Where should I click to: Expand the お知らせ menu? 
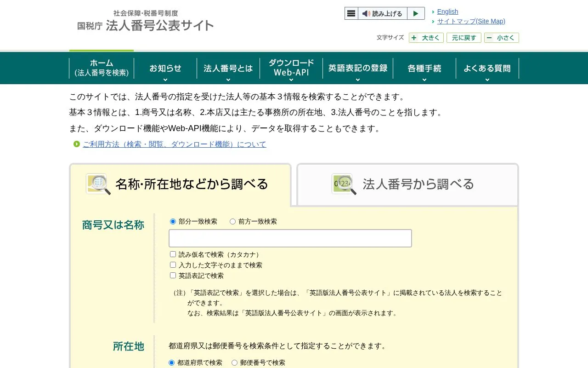tap(165, 68)
